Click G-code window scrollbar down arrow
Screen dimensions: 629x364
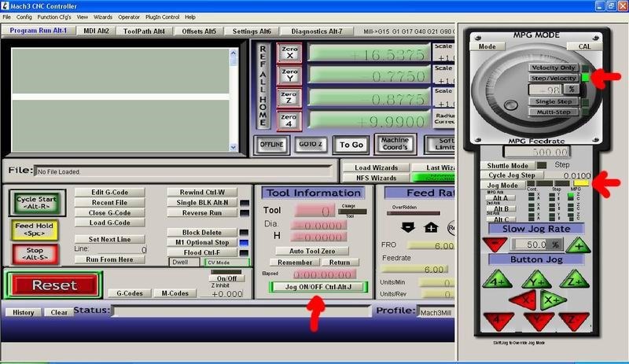234,147
